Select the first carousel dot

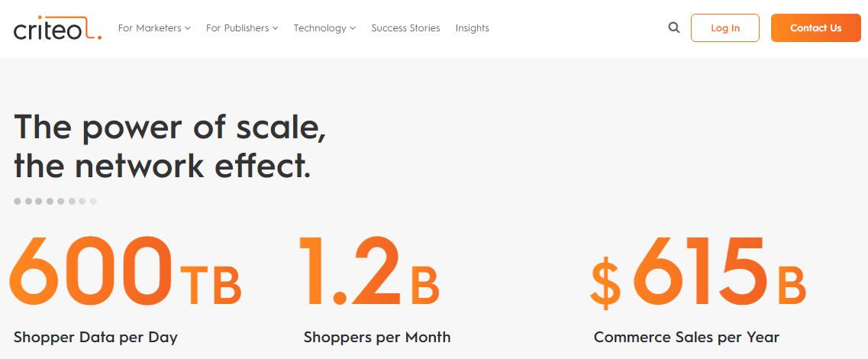tap(18, 202)
